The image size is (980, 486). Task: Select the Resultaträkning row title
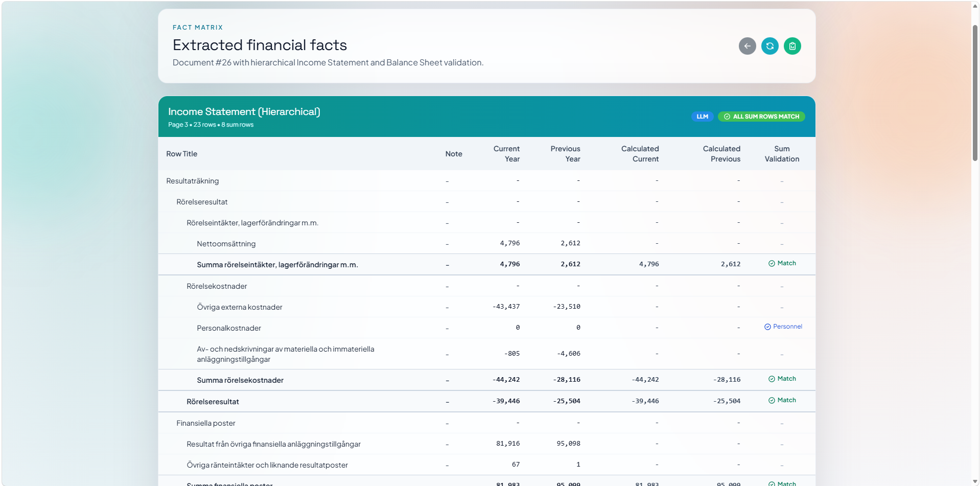pos(192,181)
